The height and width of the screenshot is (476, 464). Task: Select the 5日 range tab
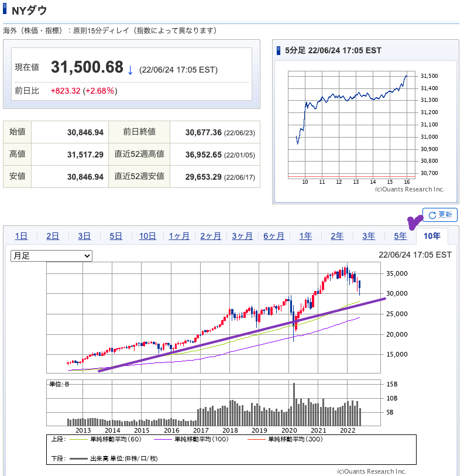click(116, 236)
